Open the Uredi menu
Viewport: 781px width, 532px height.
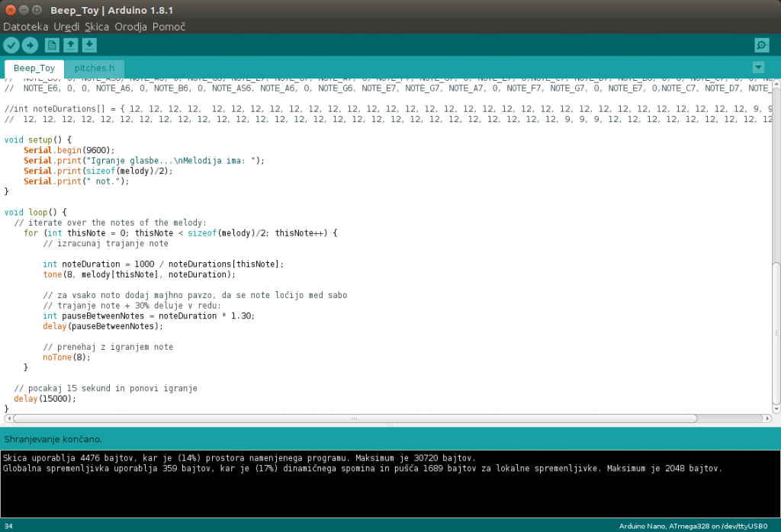(x=66, y=27)
